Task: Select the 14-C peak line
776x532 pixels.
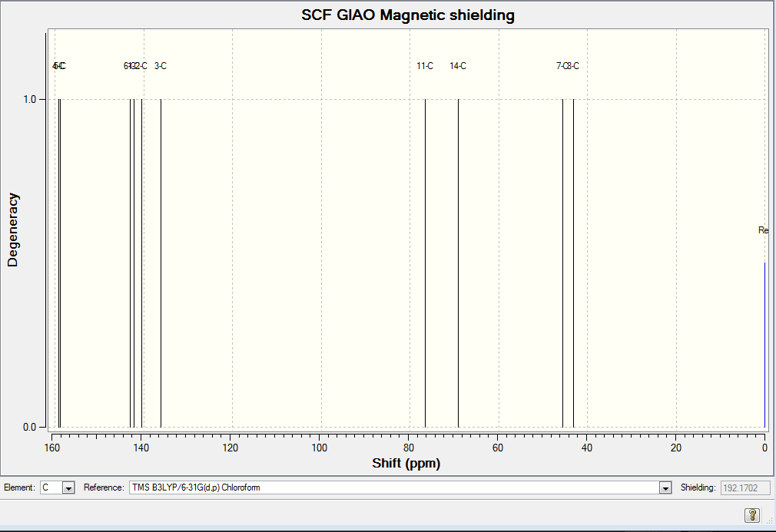Action: pos(458,263)
